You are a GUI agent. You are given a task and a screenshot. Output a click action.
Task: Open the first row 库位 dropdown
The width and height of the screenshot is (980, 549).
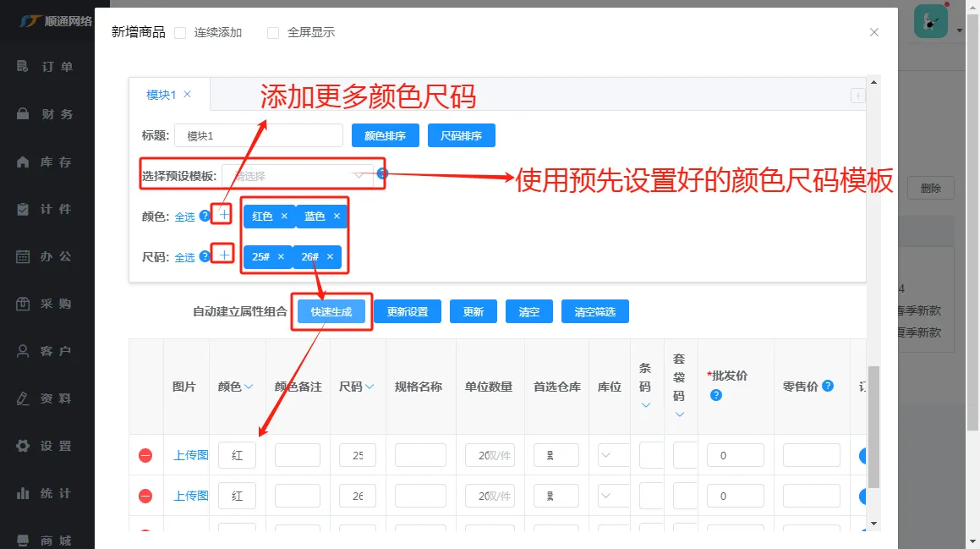coord(613,455)
